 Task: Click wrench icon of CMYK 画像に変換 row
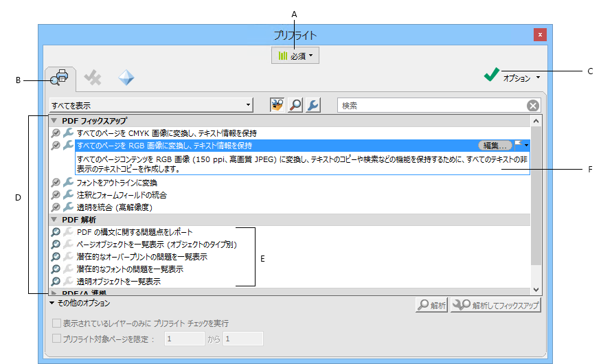(68, 133)
